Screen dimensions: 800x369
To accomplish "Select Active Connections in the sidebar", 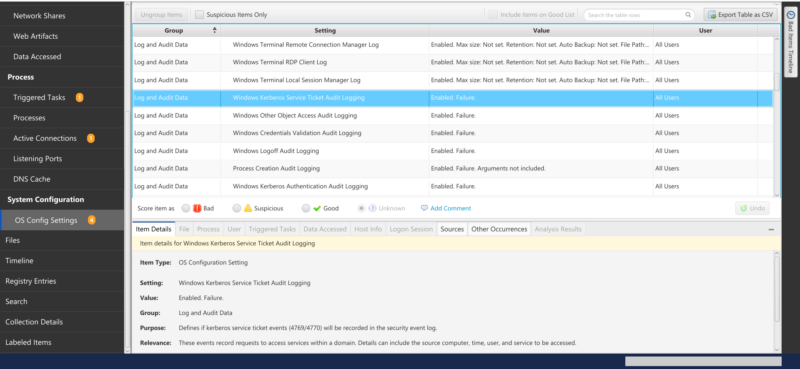I will 62,138.
